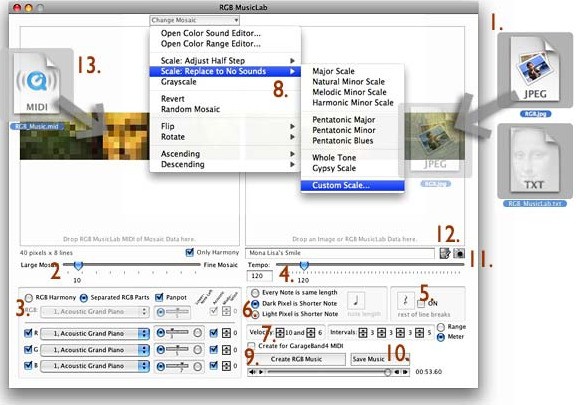Screen dimensions: 580x405
Task: Toggle the Panpot checkbox
Action: [159, 297]
